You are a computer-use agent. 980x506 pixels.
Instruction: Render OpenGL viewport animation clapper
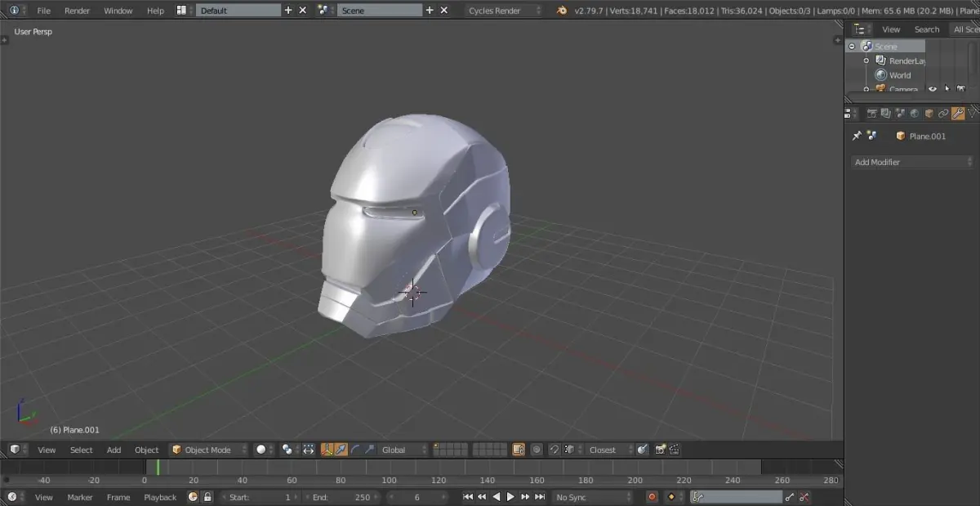tap(675, 450)
